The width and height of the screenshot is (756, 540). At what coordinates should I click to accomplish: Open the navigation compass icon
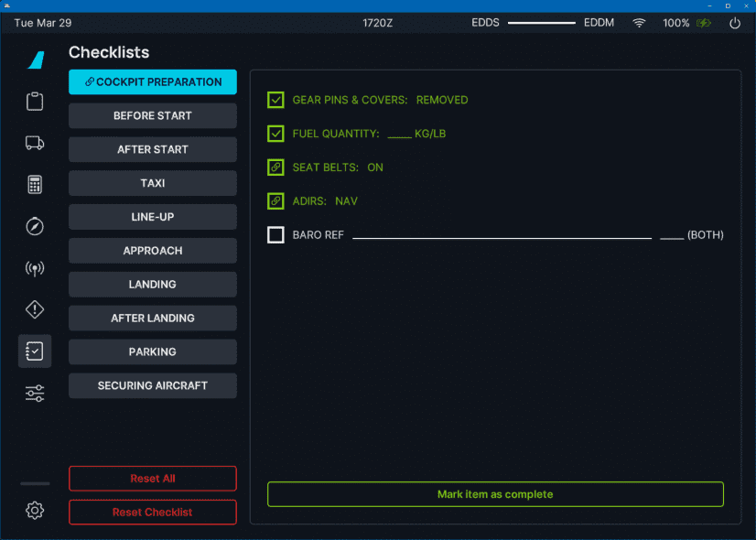35,226
